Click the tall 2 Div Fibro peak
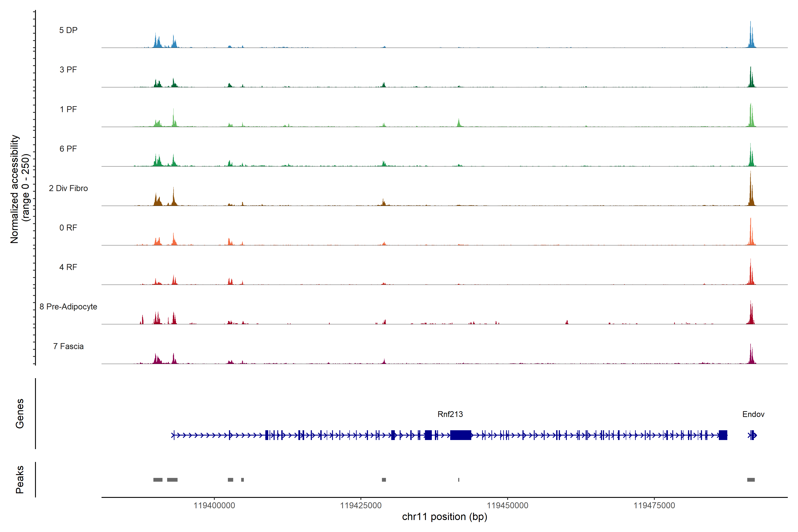The image size is (798, 532). [x=751, y=193]
